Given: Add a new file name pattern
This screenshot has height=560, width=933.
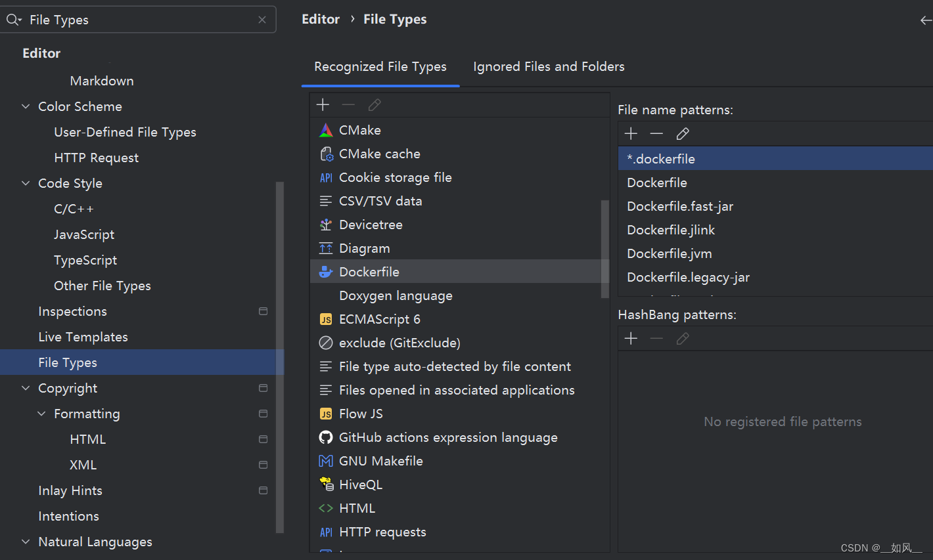Looking at the screenshot, I should [631, 133].
